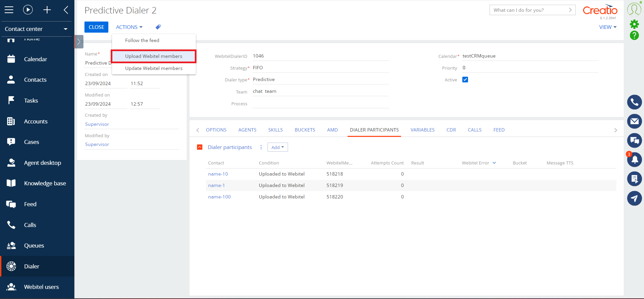The height and width of the screenshot is (299, 644).
Task: Click the Process field input
Action: pyautogui.click(x=321, y=104)
